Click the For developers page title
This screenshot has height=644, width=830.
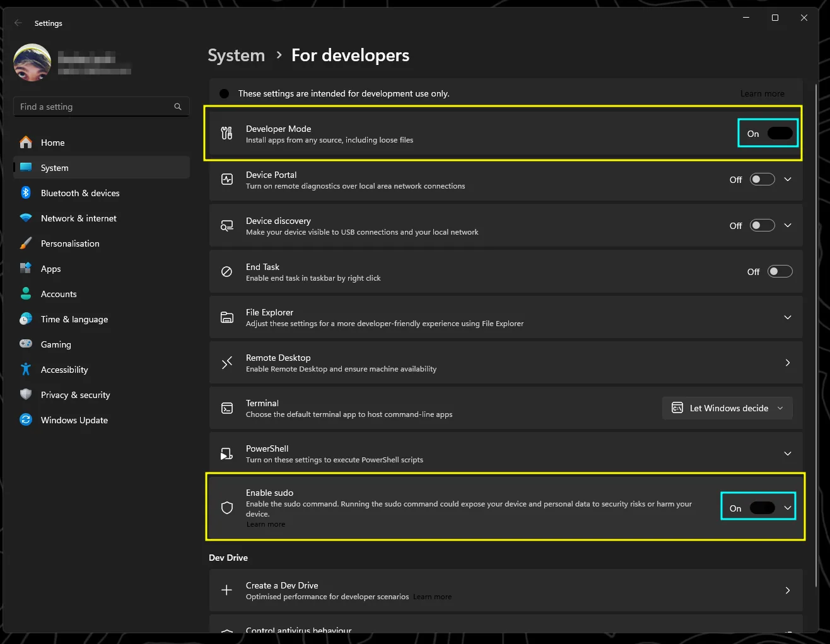coord(350,56)
